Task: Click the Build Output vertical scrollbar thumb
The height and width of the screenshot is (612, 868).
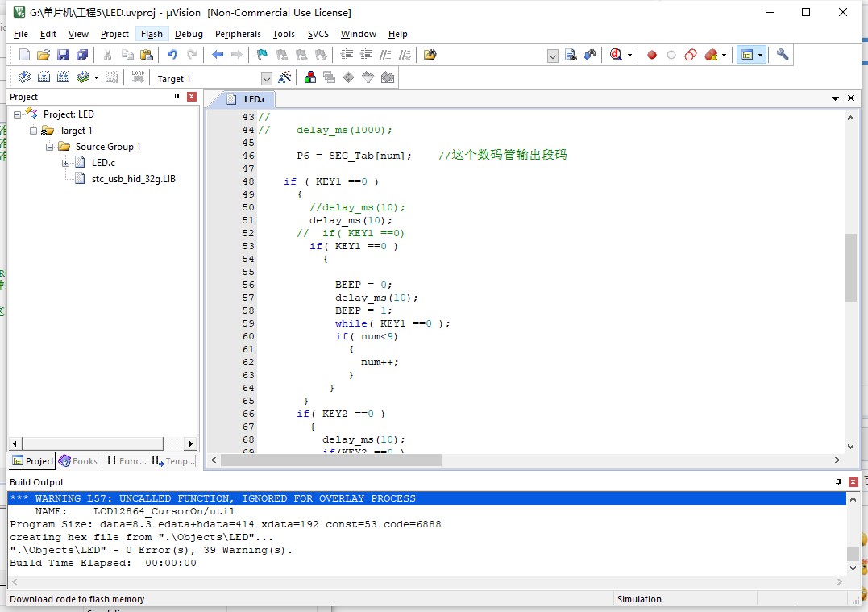Action: [853, 554]
